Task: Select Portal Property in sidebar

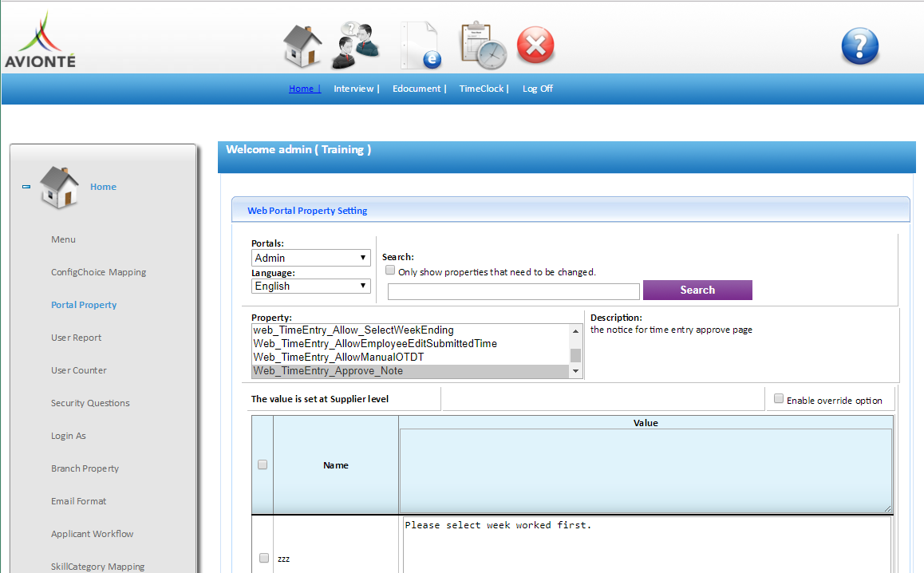Action: (84, 305)
